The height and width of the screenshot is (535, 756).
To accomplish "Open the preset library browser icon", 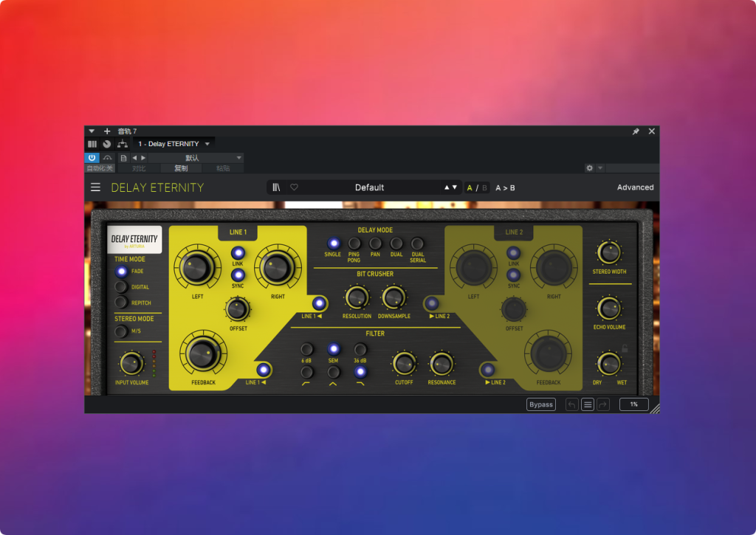I will coord(276,187).
